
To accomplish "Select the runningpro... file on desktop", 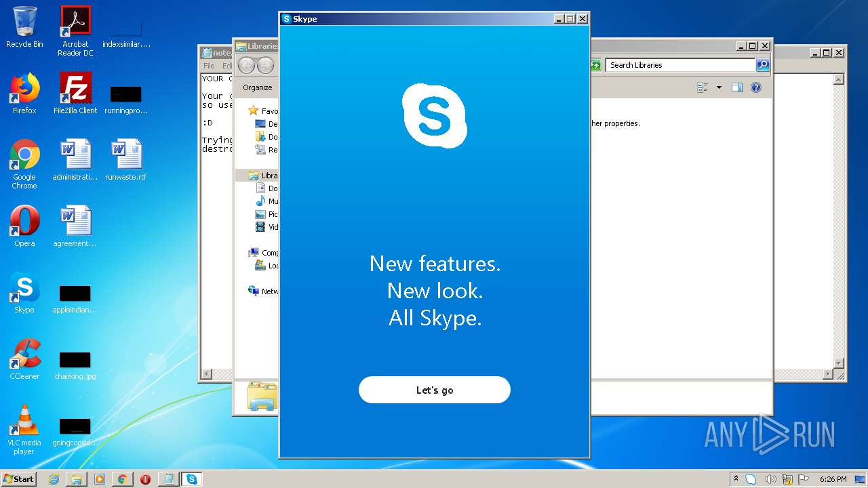I will (126, 99).
